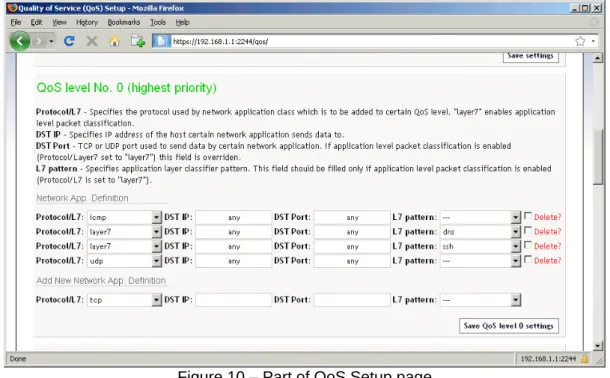
Task: Open the Edit menu
Action: (x=36, y=22)
